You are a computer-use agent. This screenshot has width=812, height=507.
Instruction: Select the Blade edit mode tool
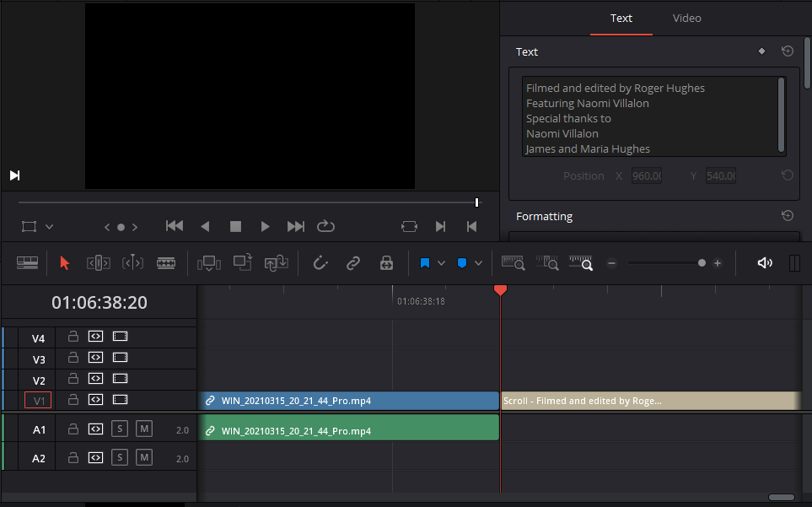[x=166, y=263]
